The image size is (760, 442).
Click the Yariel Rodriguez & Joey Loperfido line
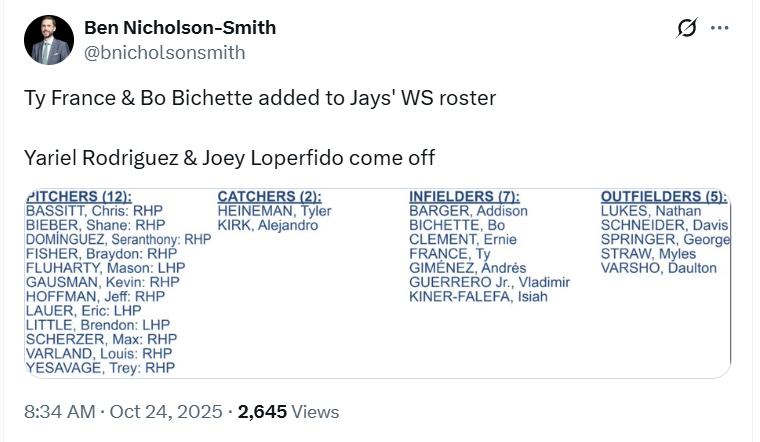tap(230, 158)
